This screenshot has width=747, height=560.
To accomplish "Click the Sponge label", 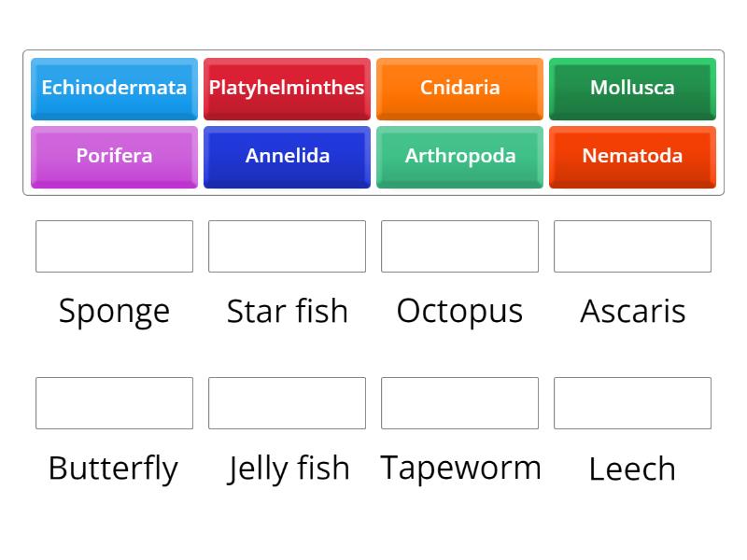I will click(114, 311).
